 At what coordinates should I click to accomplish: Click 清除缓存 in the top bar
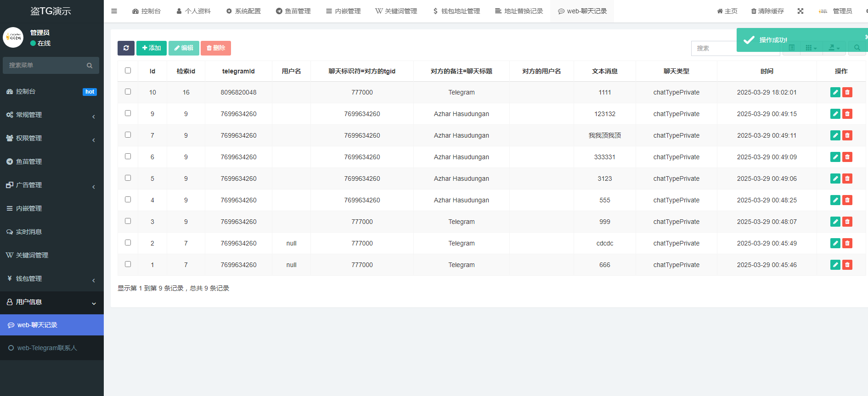click(767, 11)
